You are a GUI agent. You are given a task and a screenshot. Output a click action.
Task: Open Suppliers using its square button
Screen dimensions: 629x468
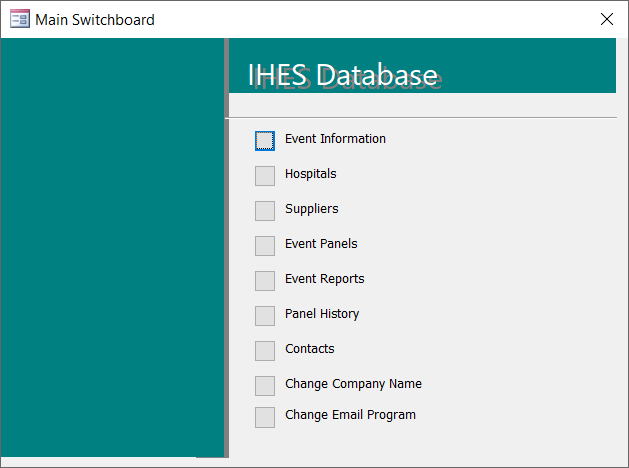point(265,211)
